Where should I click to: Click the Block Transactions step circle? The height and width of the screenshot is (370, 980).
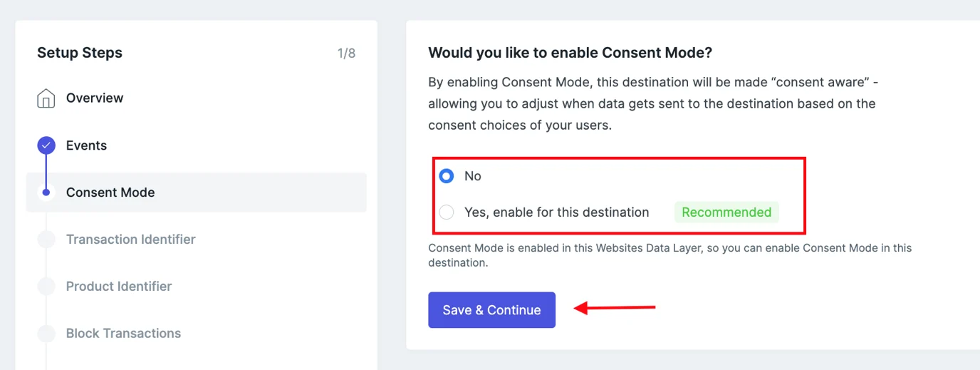click(x=46, y=334)
